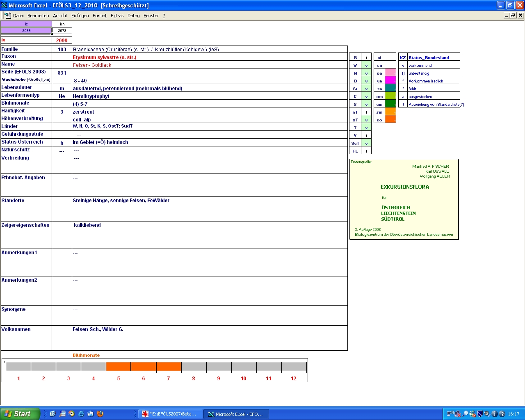Click the Excel workbook icon beside Datei
Viewport: 525px width, 420px height.
tap(7, 15)
